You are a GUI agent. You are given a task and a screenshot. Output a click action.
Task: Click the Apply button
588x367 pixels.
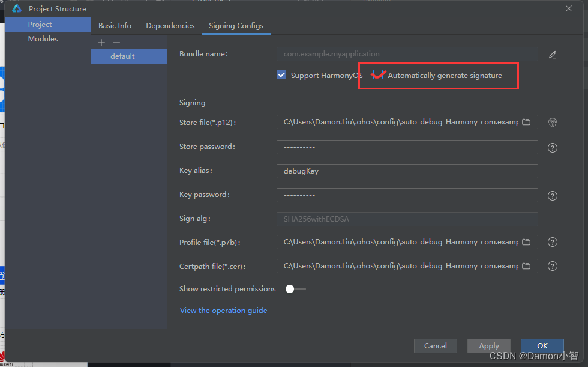488,345
